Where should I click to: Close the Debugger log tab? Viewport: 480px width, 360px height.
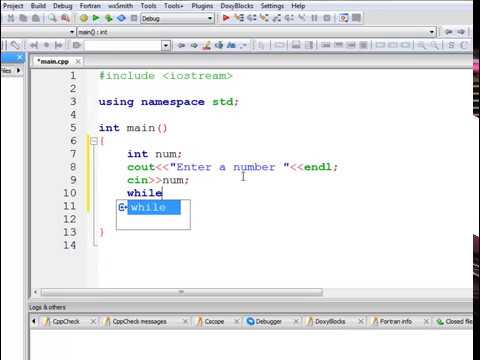click(296, 321)
